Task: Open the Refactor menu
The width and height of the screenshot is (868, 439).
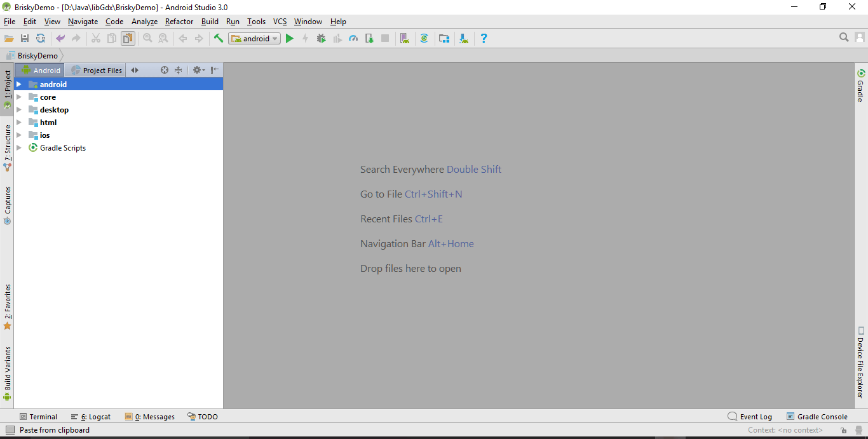Action: click(x=179, y=22)
